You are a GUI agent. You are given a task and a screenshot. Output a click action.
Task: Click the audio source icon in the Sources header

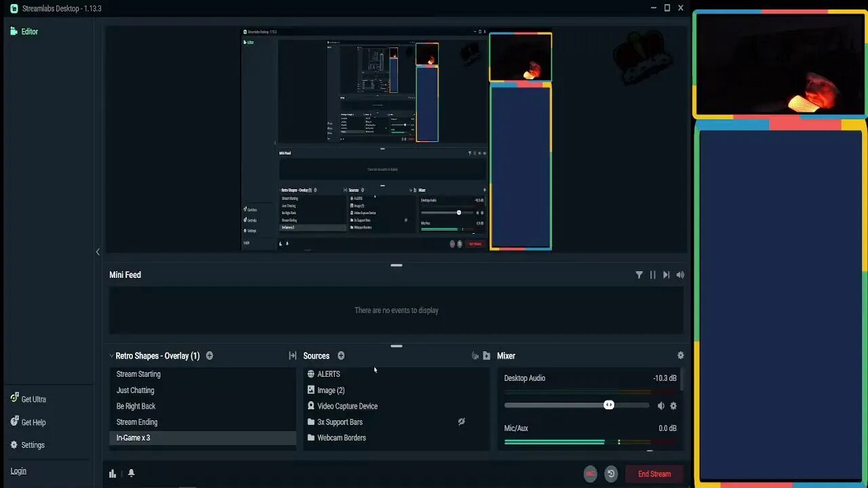coord(475,356)
